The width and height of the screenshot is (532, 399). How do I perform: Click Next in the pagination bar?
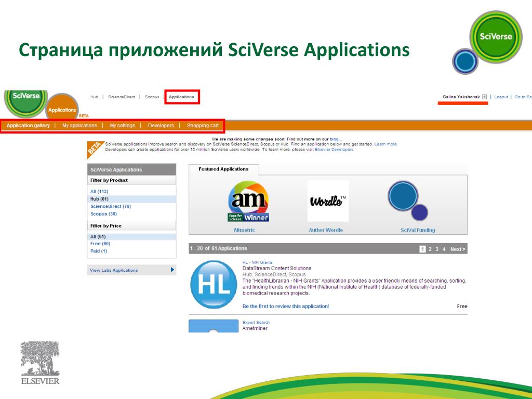pyautogui.click(x=458, y=249)
